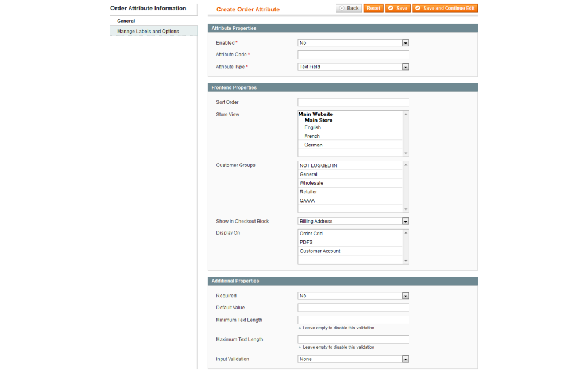Select Retailer customer group
Screen dimensions: 588x373
350,192
